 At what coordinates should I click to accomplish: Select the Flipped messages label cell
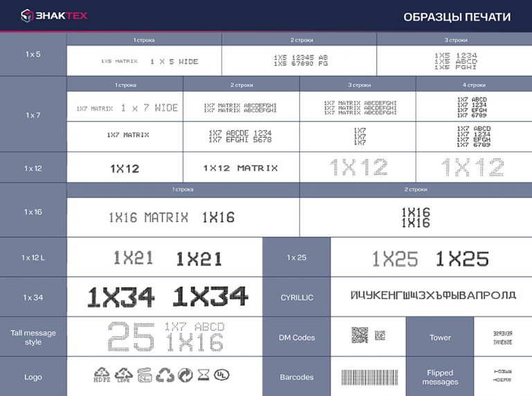[440, 377]
